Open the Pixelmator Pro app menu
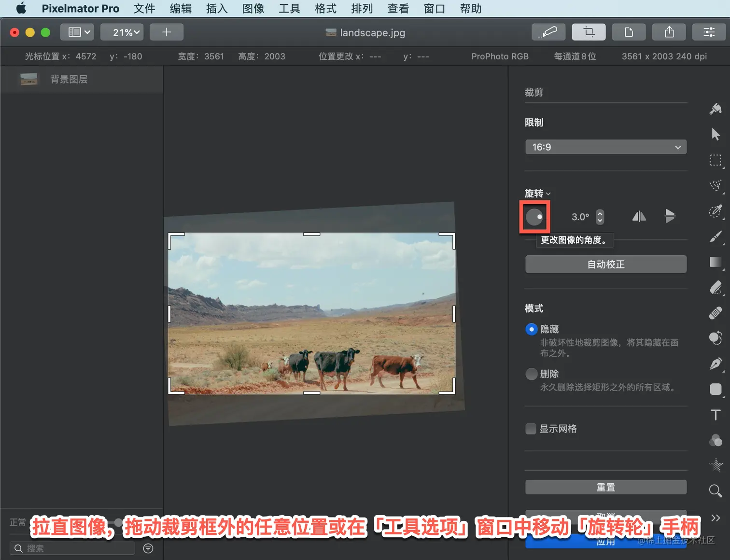This screenshot has height=560, width=730. (80, 9)
